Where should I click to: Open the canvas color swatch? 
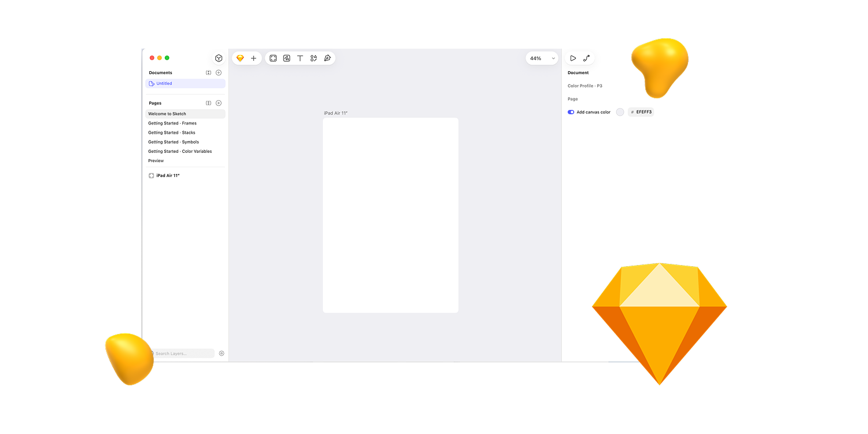[620, 112]
